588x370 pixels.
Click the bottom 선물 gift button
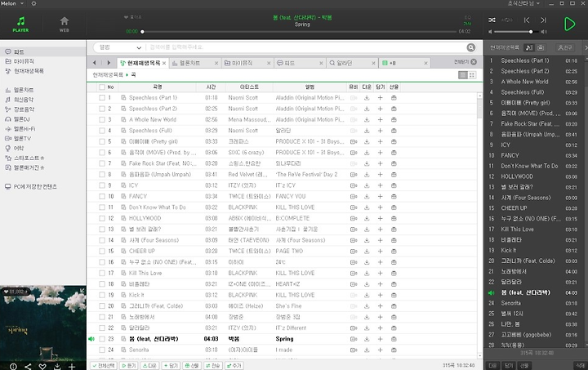(x=192, y=365)
